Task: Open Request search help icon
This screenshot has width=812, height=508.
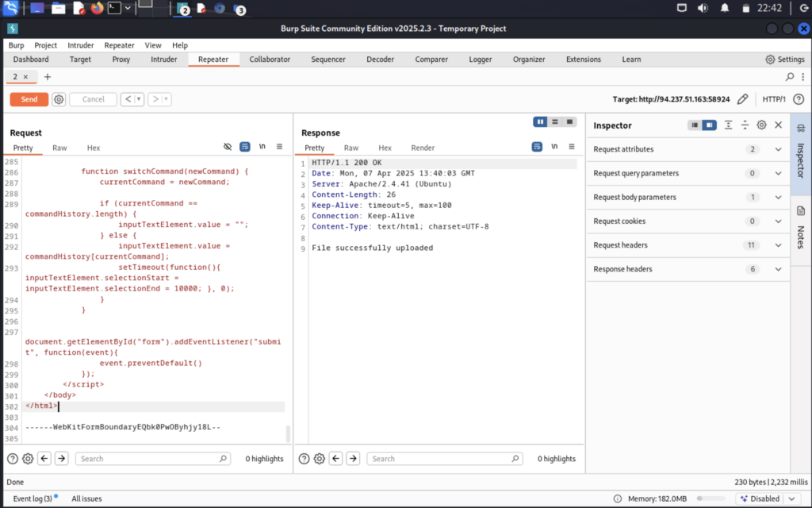Action: (13, 458)
